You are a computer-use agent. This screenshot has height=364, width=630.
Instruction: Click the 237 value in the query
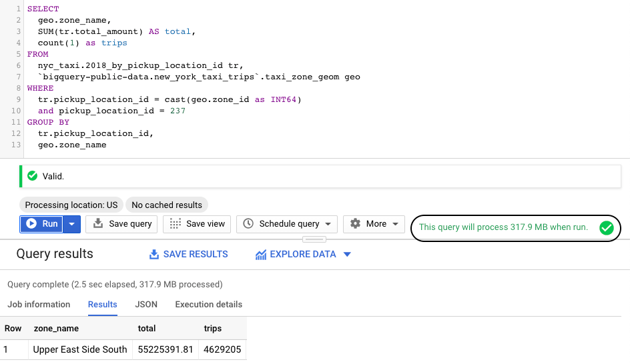pyautogui.click(x=178, y=111)
